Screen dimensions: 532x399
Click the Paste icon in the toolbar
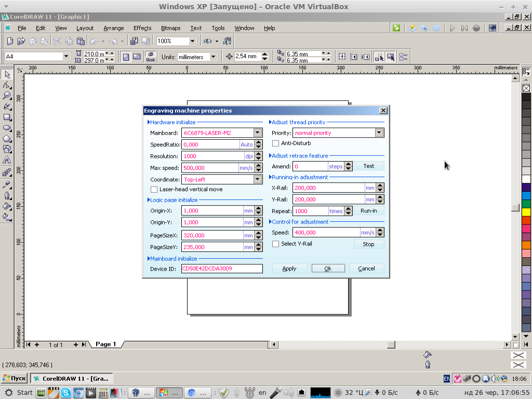pyautogui.click(x=80, y=41)
